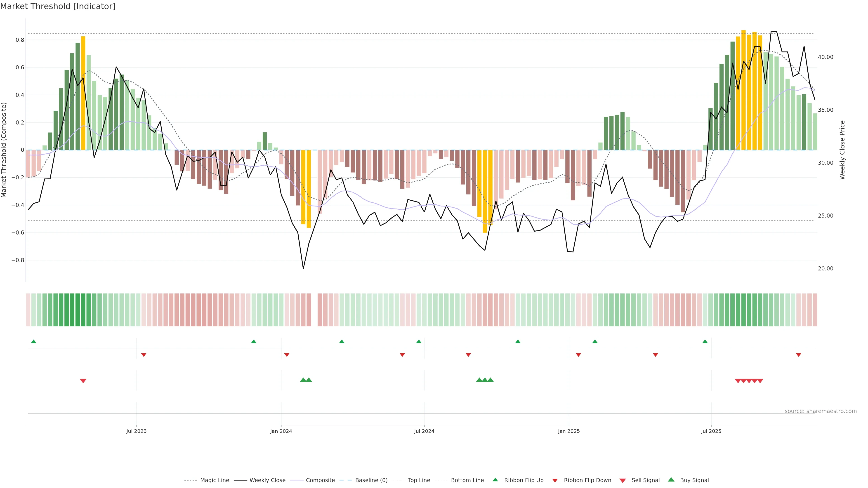Click the Jan 2024 x-axis label
The height and width of the screenshot is (488, 868).
(x=281, y=431)
